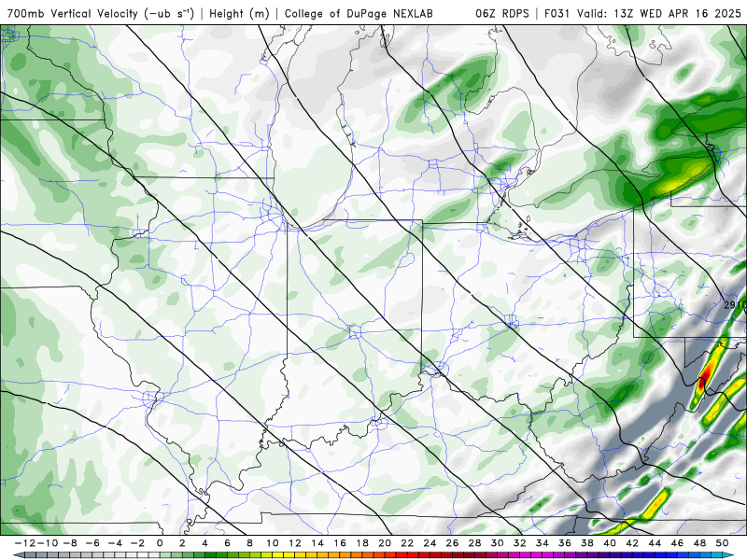Viewport: 747px width, 560px height.
Task: Click the legend value "46"
Action: coord(678,543)
